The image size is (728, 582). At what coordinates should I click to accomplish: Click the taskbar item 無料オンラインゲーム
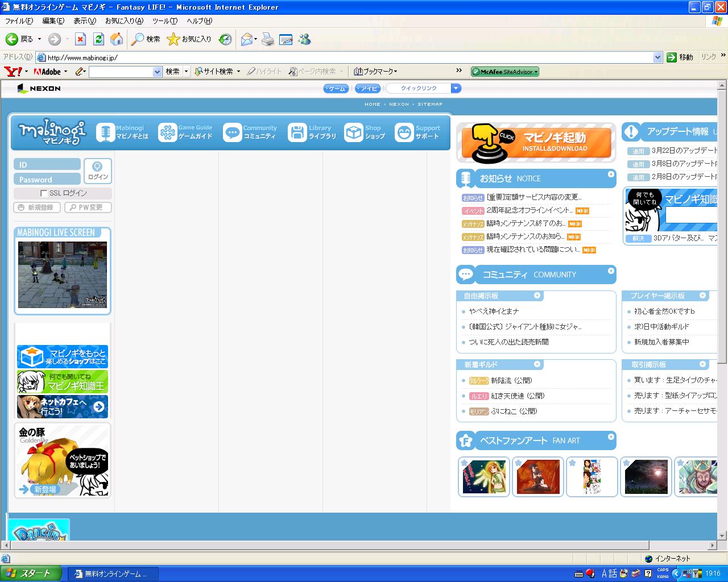(113, 574)
